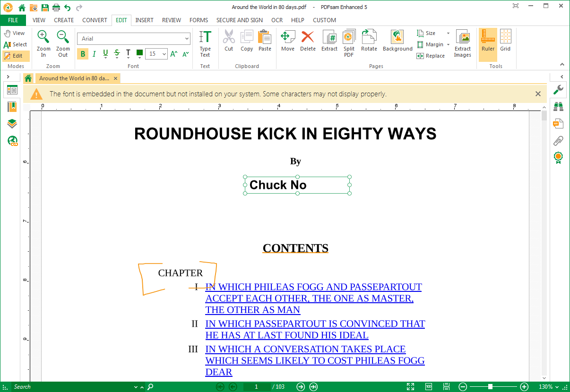The image size is (570, 392).
Task: Open the Underline style dropdown arrow
Action: point(105,58)
